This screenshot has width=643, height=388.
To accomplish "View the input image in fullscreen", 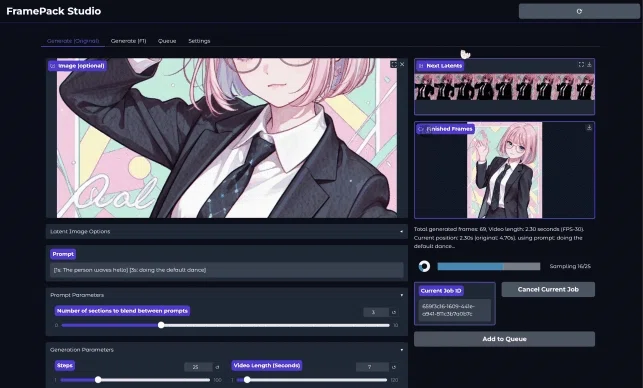I will click(x=394, y=64).
